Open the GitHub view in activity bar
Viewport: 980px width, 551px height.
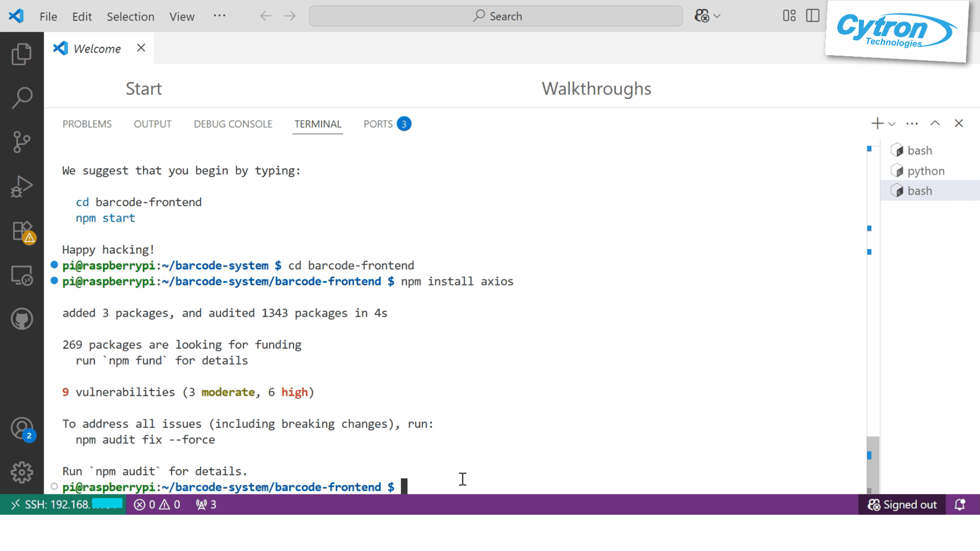(21, 319)
